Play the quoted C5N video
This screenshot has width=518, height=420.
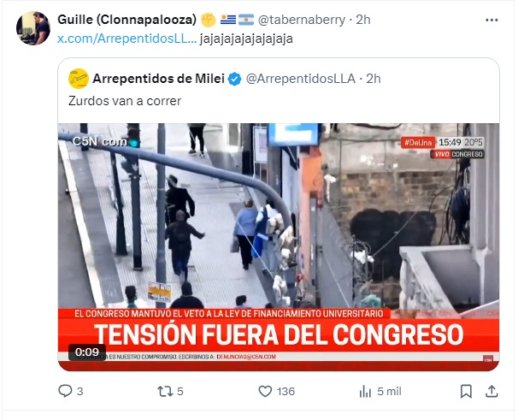(279, 247)
